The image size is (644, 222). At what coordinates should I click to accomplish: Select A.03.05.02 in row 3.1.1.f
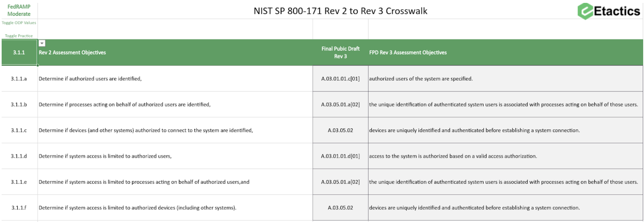(x=341, y=208)
